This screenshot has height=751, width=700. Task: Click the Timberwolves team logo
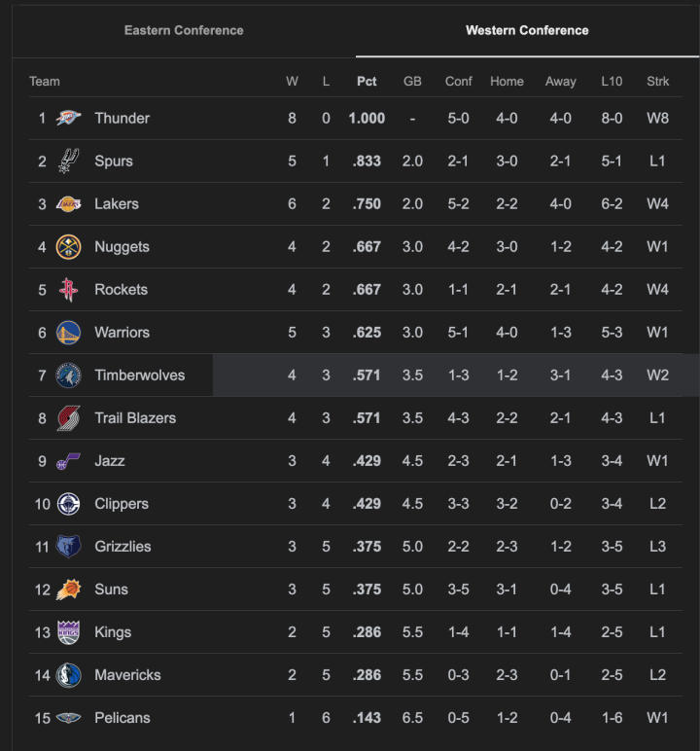[68, 375]
